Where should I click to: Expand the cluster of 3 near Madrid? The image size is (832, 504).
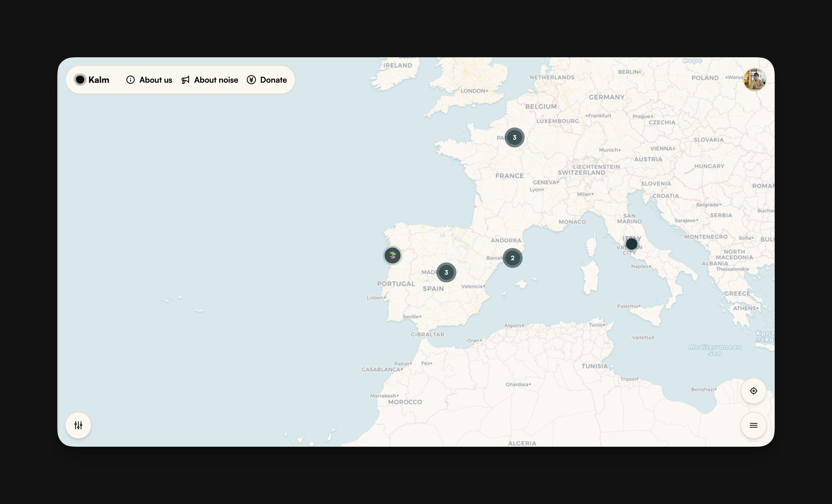tap(446, 272)
